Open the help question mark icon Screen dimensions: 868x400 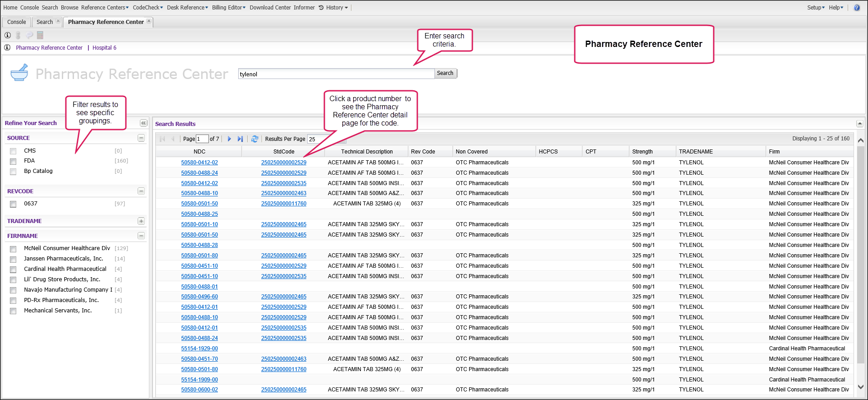(x=857, y=8)
